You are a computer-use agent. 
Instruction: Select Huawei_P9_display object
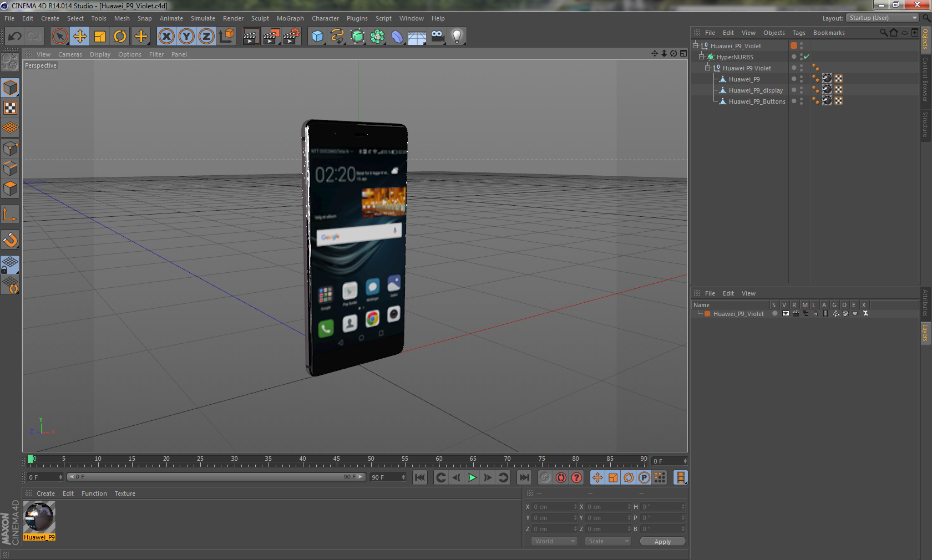point(756,90)
